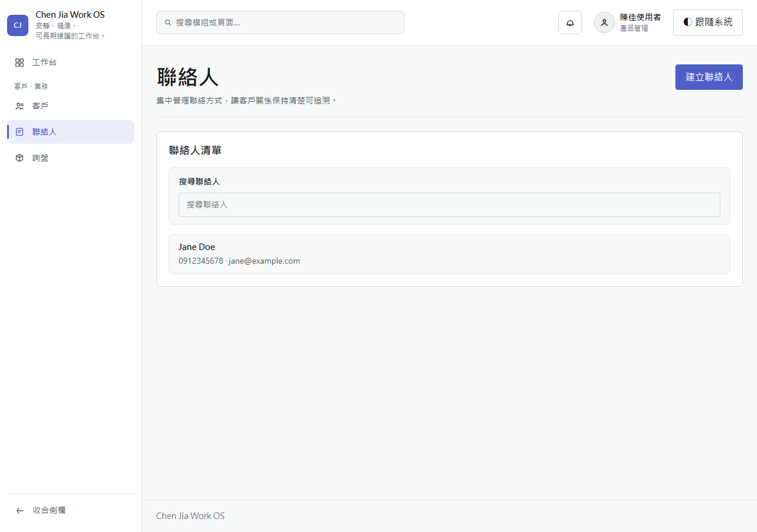Screen dimensions: 757x532
Task: Open the 工作台 dashboard icon
Action: point(20,63)
